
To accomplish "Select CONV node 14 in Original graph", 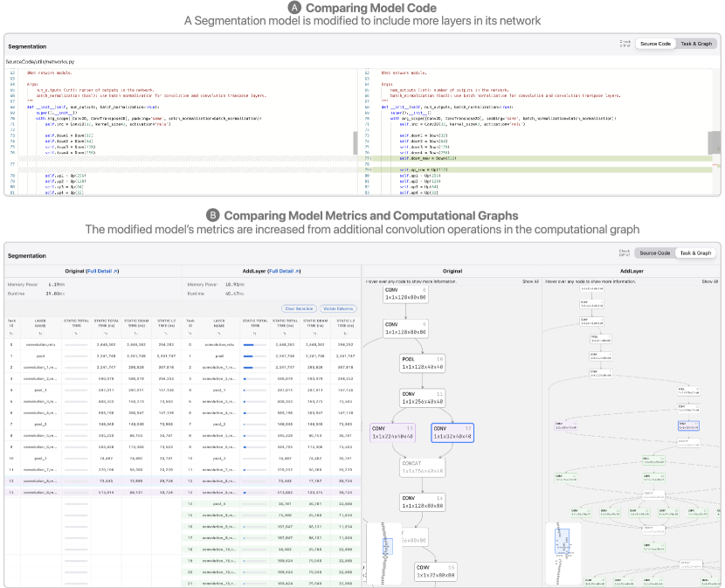I will 422,502.
